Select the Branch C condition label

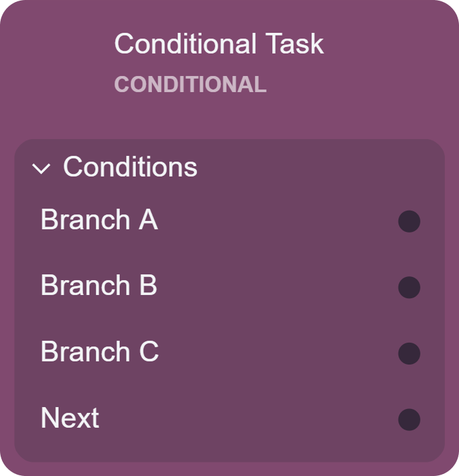point(100,352)
